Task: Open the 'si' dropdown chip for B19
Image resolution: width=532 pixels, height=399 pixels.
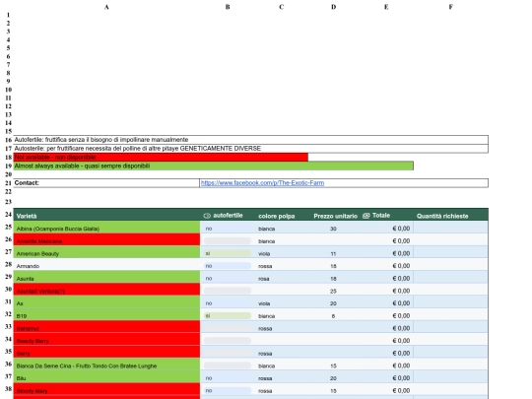Action: (x=228, y=316)
